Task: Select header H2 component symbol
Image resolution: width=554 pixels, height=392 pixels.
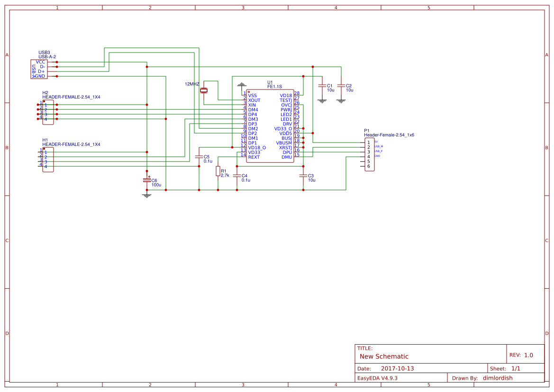Action: tap(49, 112)
